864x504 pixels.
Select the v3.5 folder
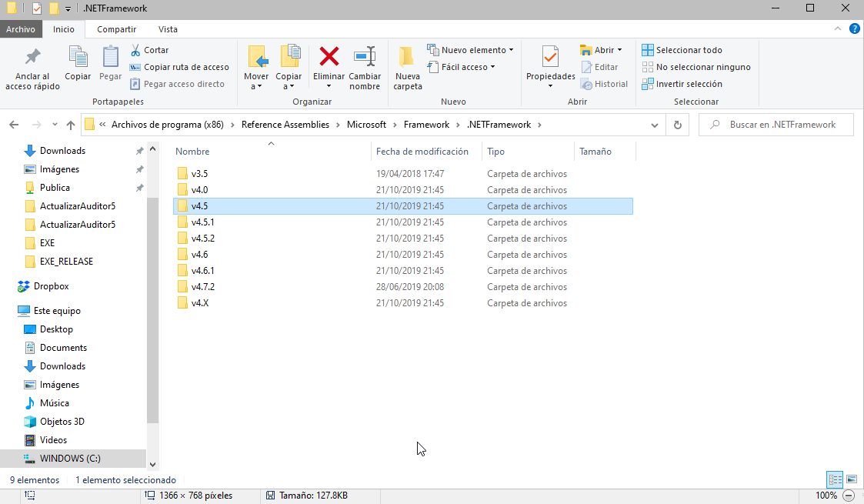point(403,173)
